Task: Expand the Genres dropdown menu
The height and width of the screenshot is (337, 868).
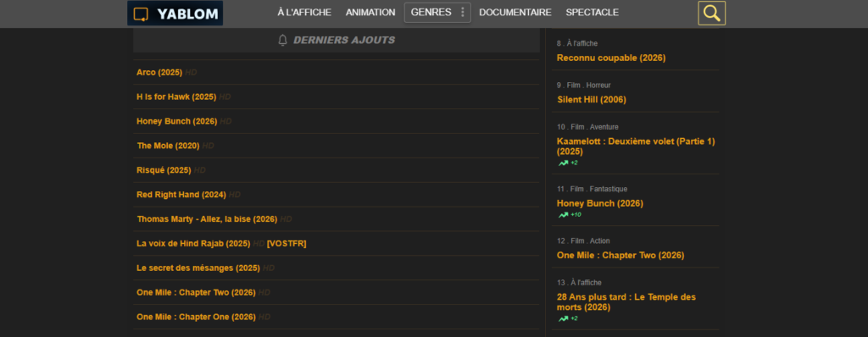Action: point(437,12)
